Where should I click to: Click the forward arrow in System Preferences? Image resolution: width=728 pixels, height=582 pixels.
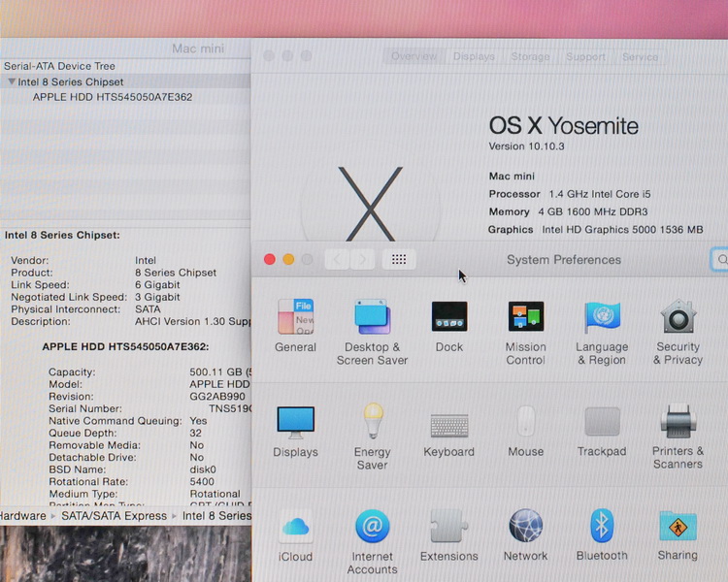click(x=362, y=259)
